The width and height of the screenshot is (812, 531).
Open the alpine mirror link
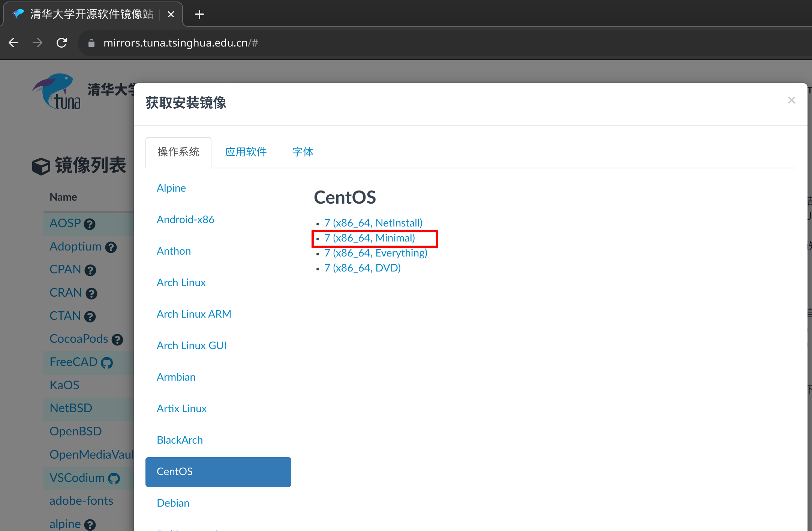pos(65,524)
